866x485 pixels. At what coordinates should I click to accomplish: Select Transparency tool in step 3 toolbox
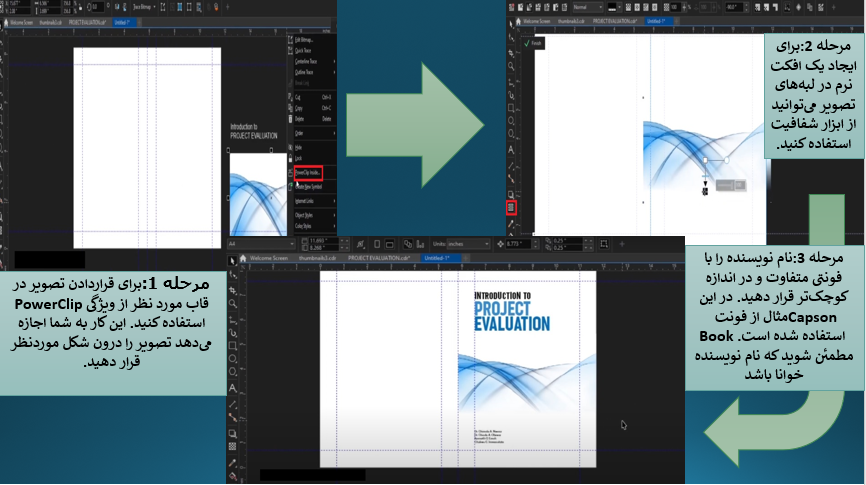pyautogui.click(x=233, y=446)
